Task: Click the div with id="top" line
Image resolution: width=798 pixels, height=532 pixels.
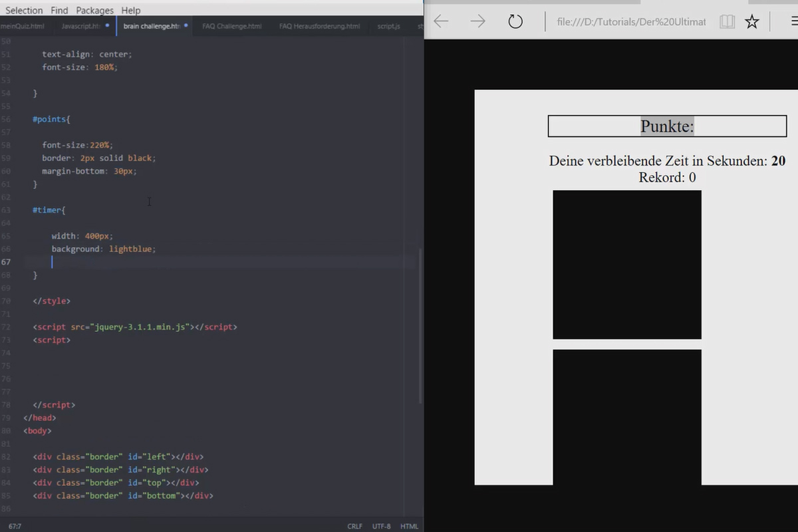Action: click(116, 483)
